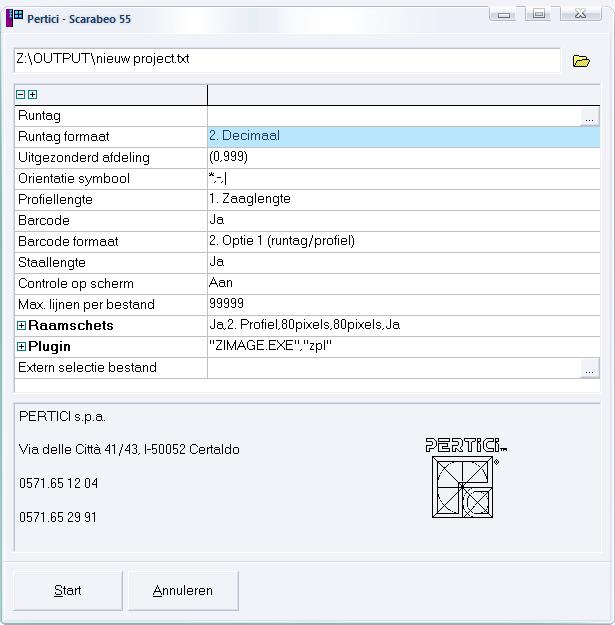The height and width of the screenshot is (625, 615).
Task: Click the number 0571.65 29 91
Action: click(58, 517)
